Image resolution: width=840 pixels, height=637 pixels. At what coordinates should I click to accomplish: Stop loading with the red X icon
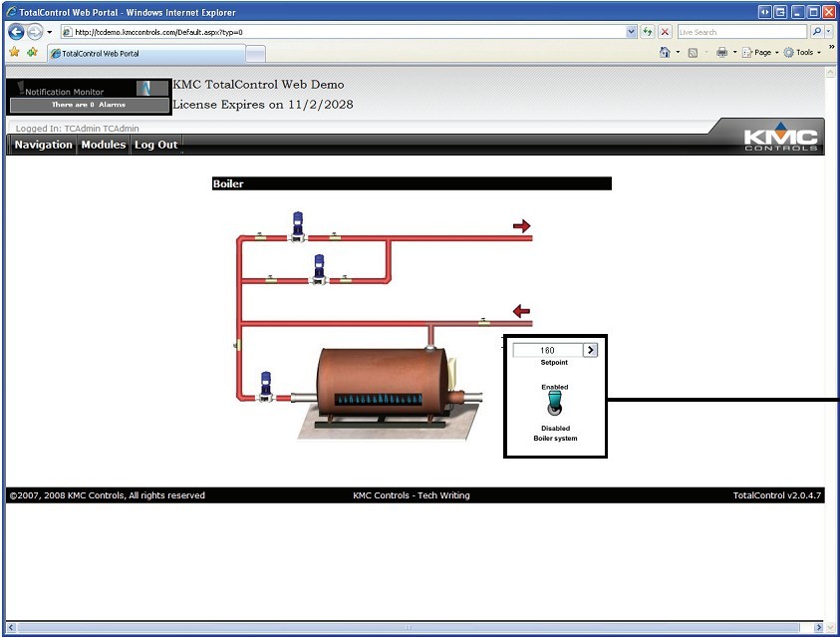[665, 32]
